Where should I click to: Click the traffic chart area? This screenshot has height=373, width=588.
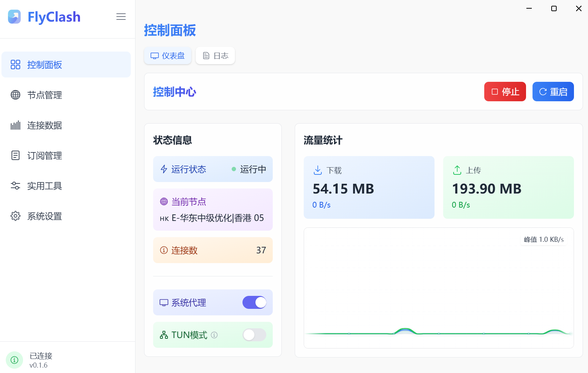439,288
